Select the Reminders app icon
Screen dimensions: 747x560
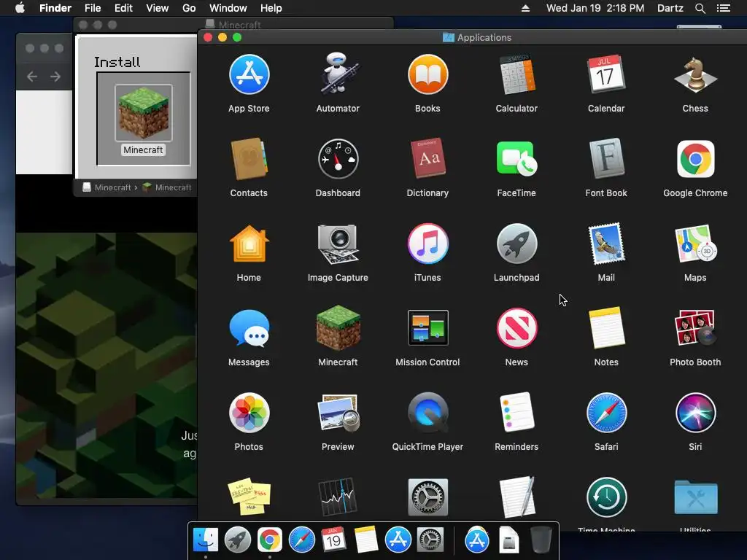pos(516,413)
